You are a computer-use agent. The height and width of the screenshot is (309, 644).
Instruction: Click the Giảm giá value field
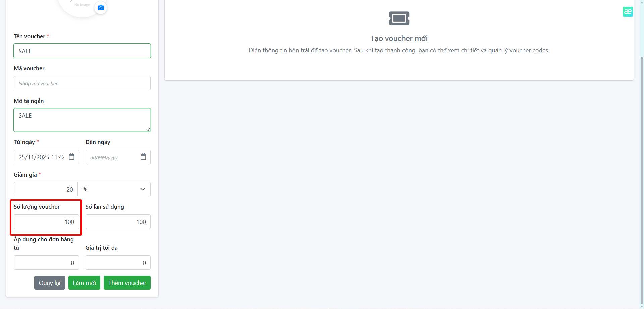(46, 189)
